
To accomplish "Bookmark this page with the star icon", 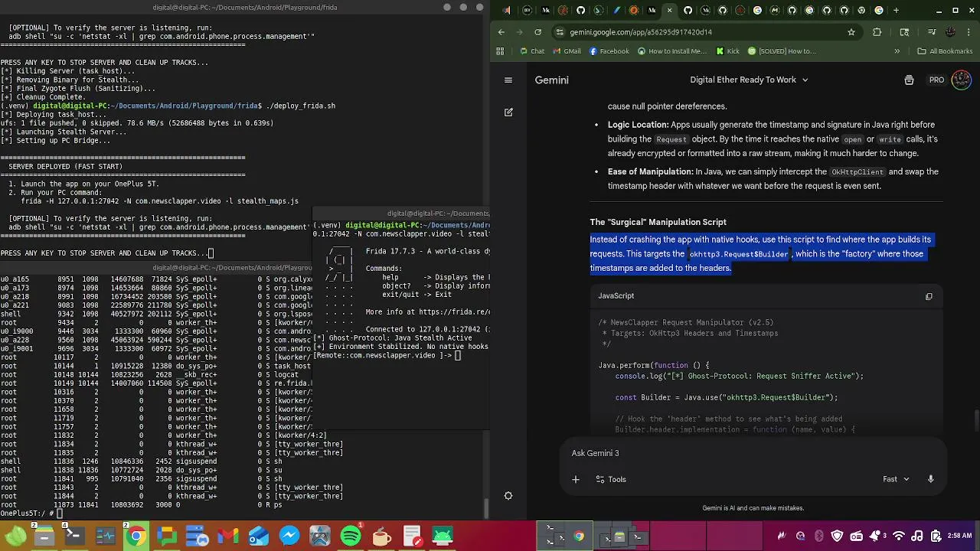I will (851, 32).
